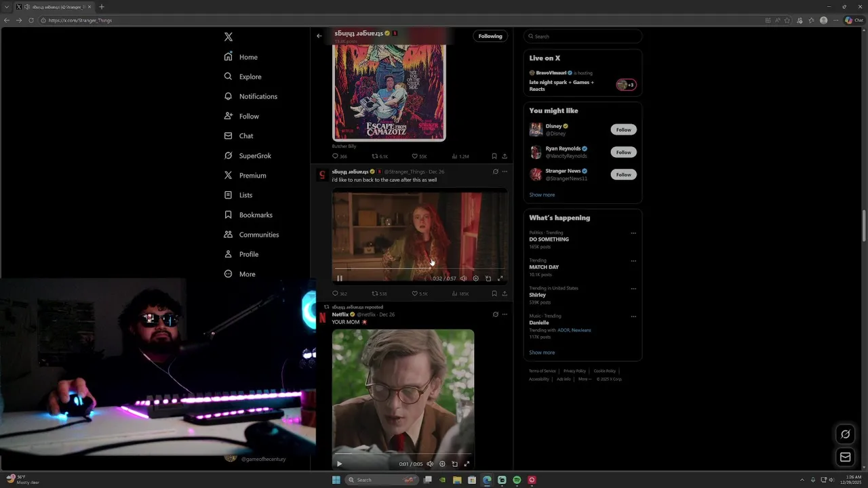The image size is (868, 488).
Task: Bookmark the Escape from Camazotz post
Action: pos(494,156)
